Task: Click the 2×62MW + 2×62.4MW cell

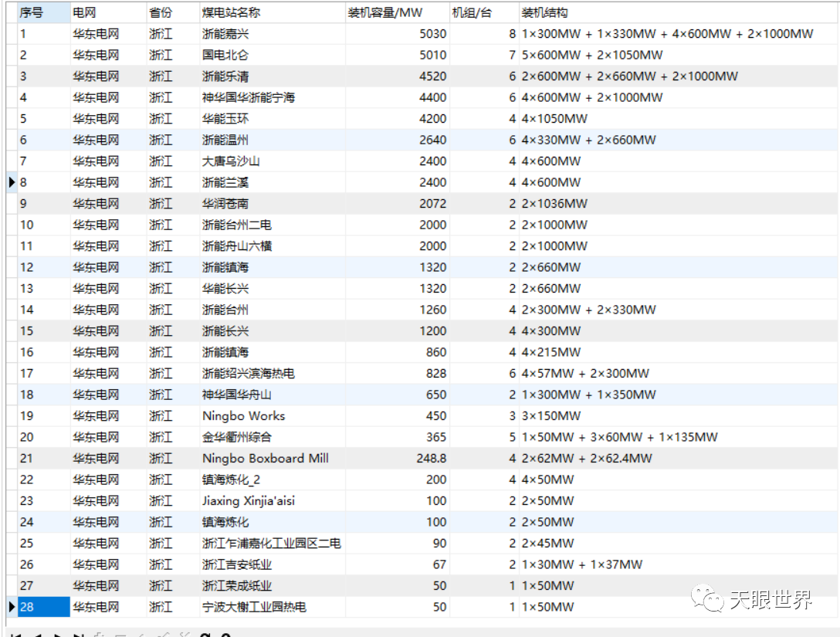Action: coord(678,459)
